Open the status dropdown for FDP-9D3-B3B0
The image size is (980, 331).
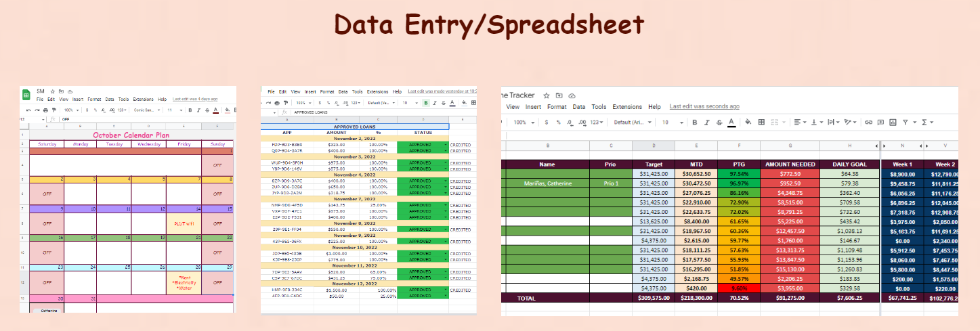[x=445, y=145]
